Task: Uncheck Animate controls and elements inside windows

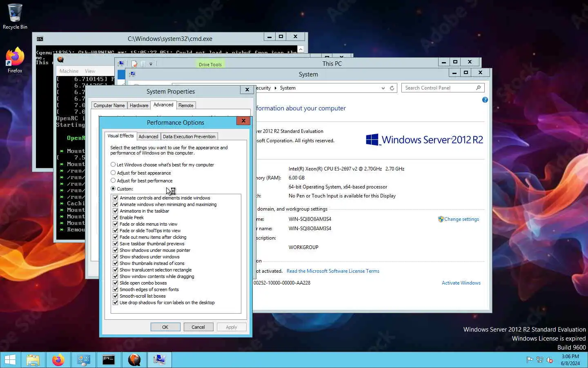Action: click(x=116, y=198)
